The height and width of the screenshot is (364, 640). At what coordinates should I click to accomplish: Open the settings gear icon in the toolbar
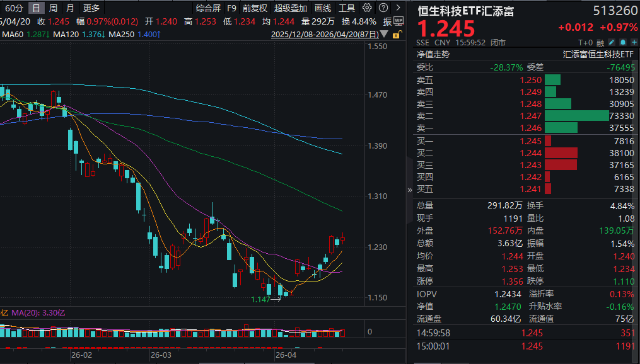click(368, 8)
